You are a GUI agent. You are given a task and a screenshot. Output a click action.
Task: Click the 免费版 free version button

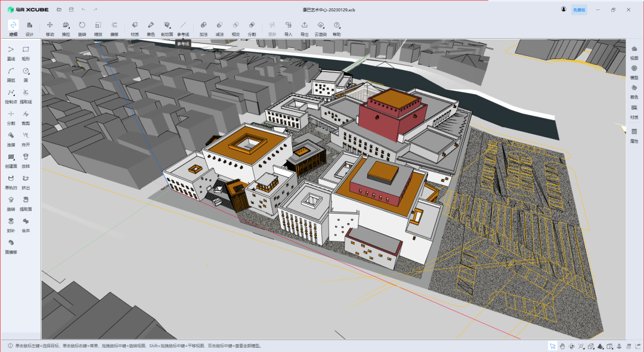579,10
